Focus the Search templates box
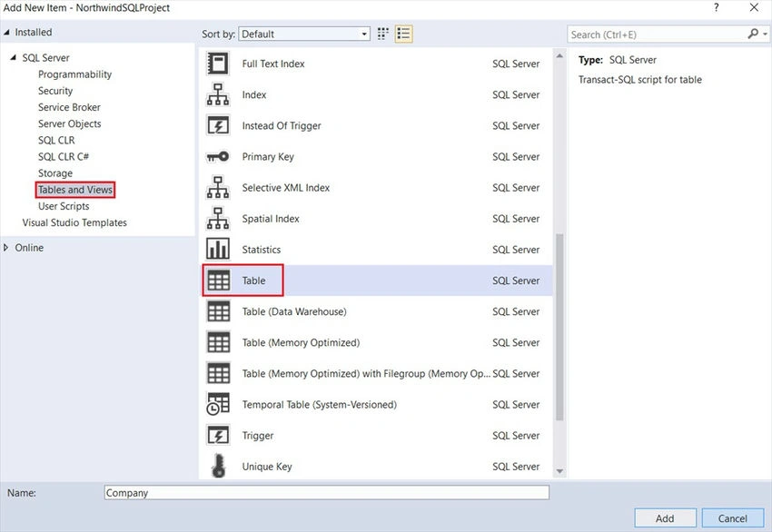772x532 pixels. click(x=658, y=34)
